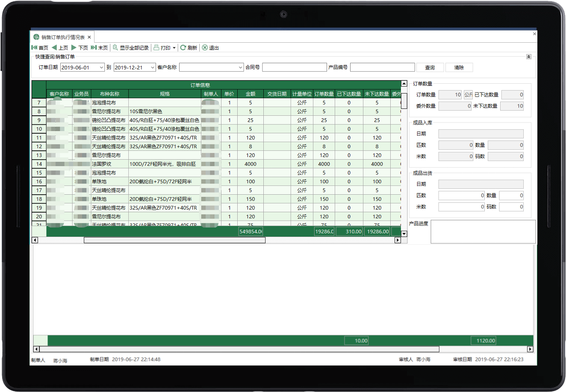Image resolution: width=566 pixels, height=392 pixels.
Task: Focus the 合同号 input field
Action: click(295, 67)
